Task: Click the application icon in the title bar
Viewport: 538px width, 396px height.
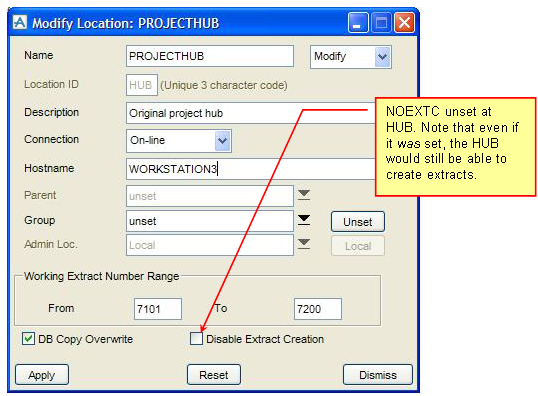Action: (x=20, y=23)
